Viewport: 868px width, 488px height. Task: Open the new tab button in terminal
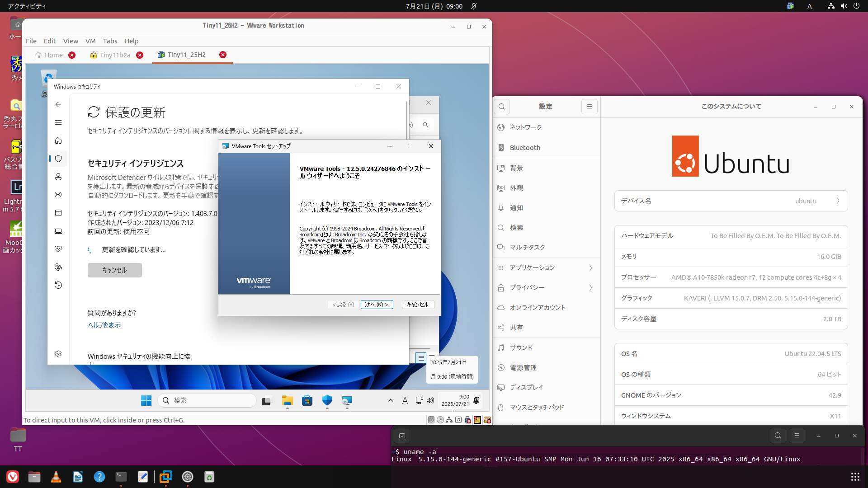pyautogui.click(x=402, y=436)
